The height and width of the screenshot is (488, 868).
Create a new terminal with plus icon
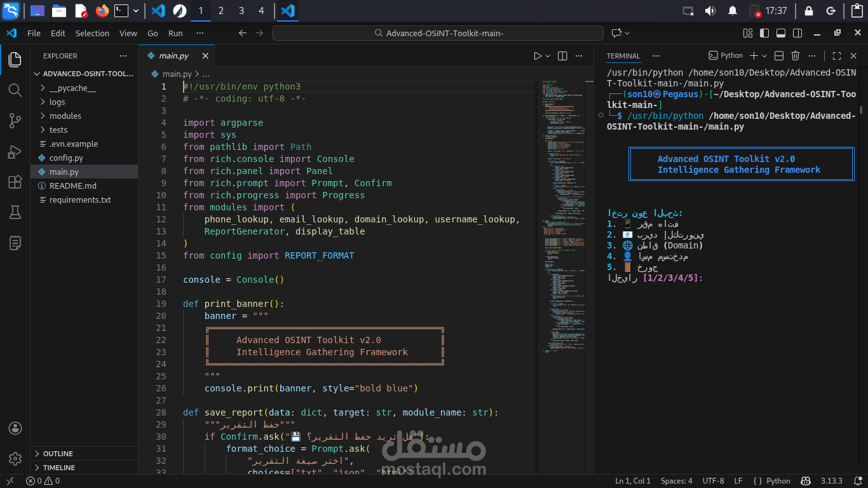point(754,56)
